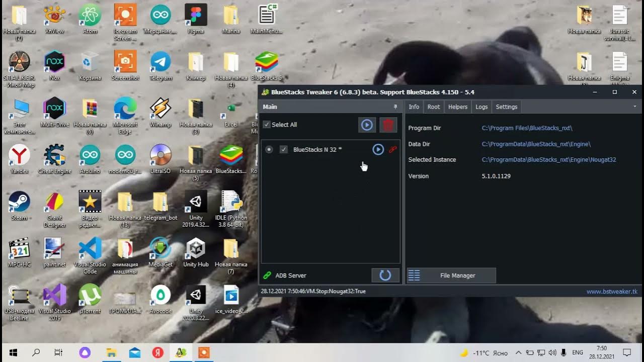Uncheck the BlueStacks N 32 checkbox
The height and width of the screenshot is (362, 644).
tap(284, 149)
